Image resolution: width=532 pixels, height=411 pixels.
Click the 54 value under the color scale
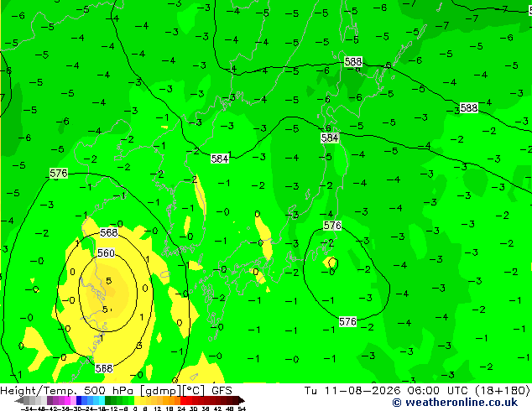coord(242,408)
